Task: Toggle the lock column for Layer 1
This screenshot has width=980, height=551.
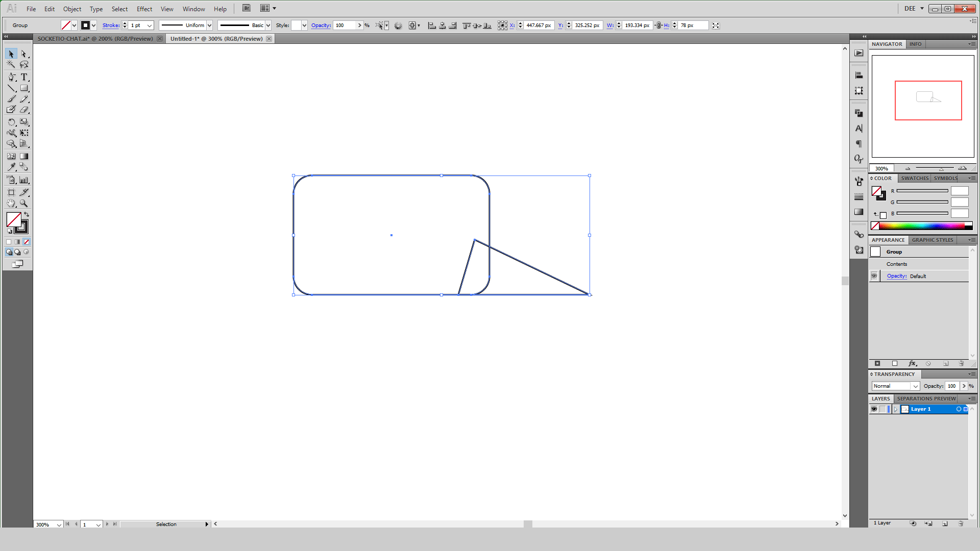Action: tap(883, 409)
